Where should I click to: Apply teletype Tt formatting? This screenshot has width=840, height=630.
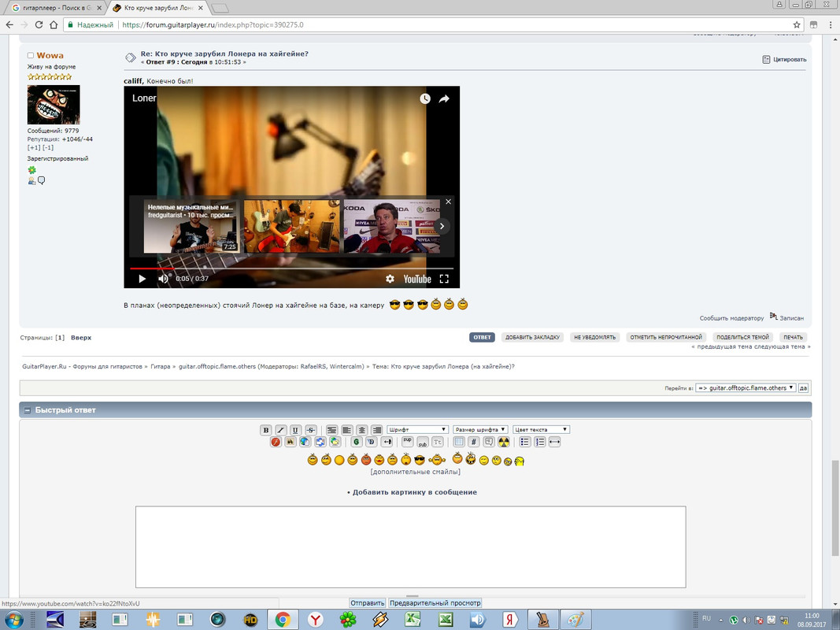(438, 442)
